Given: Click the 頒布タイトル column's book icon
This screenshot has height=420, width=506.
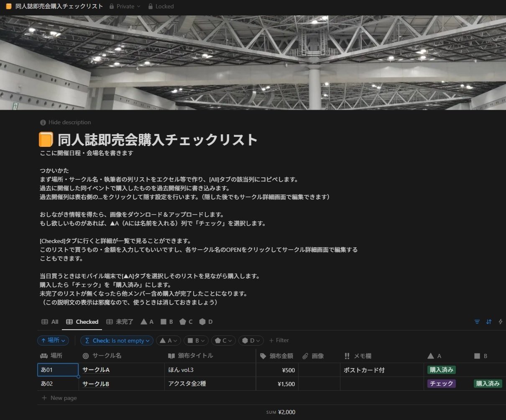Looking at the screenshot, I should click(171, 356).
